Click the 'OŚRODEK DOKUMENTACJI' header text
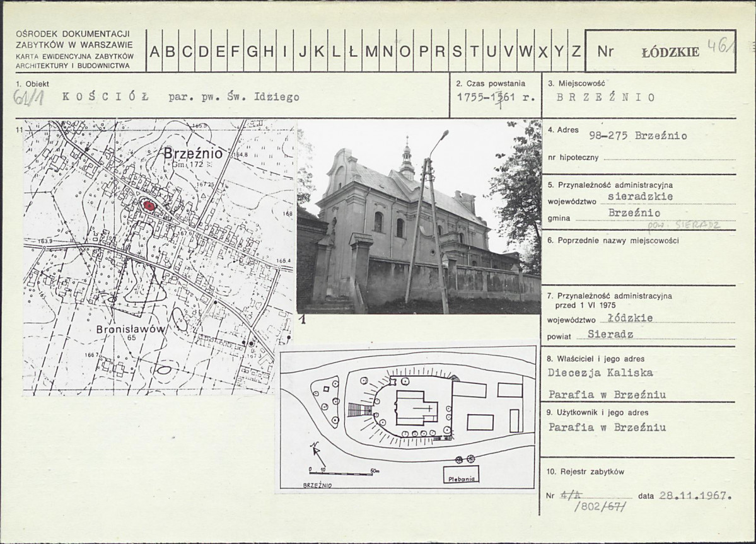Image resolution: width=756 pixels, height=544 pixels. click(x=73, y=34)
